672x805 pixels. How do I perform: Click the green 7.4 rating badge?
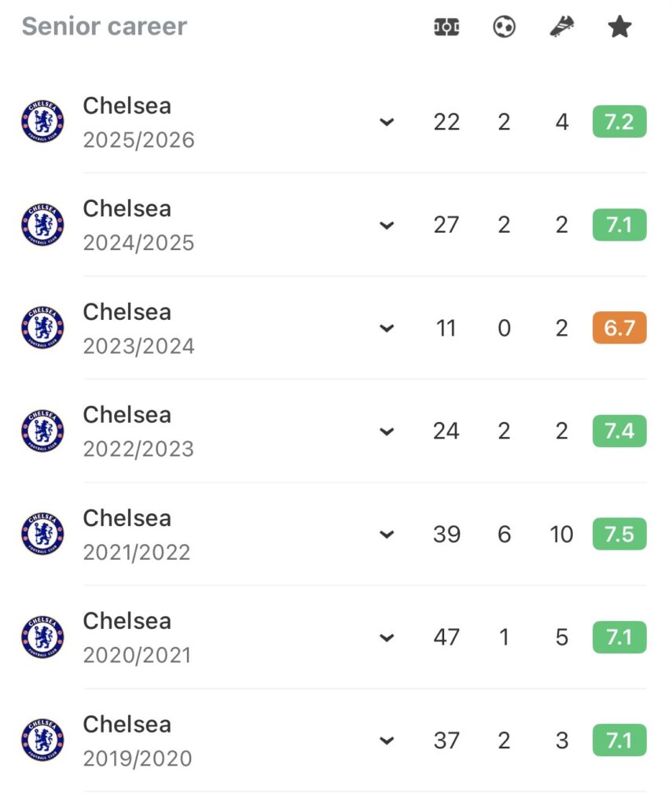619,432
